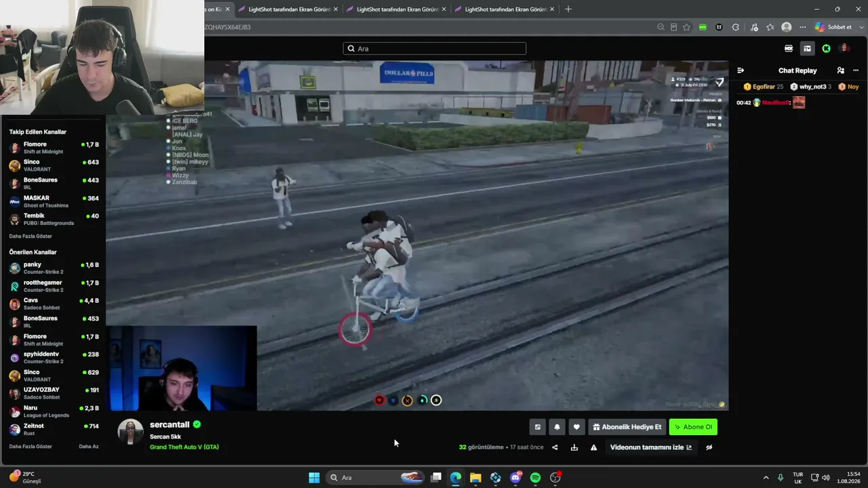Viewport: 868px width, 488px height.
Task: Open the Kick profile avatar menu
Action: pos(844,48)
